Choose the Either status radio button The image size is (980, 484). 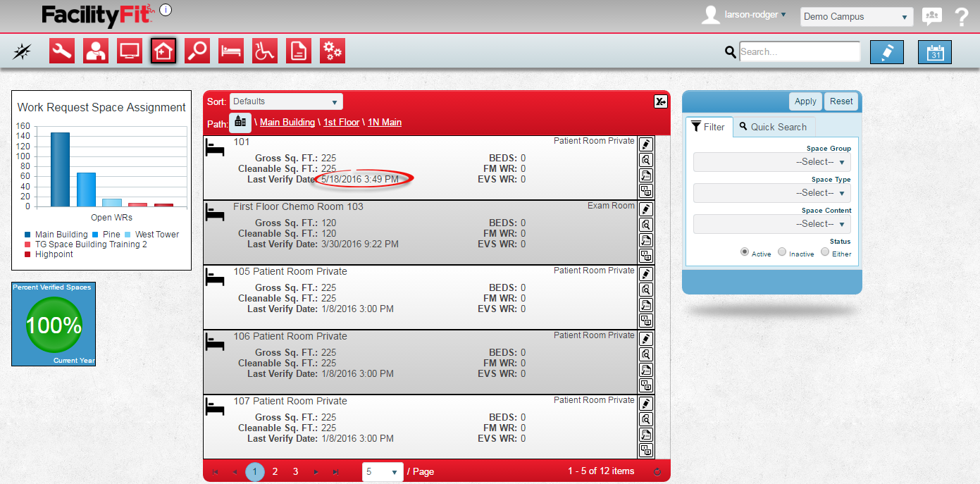click(x=825, y=252)
